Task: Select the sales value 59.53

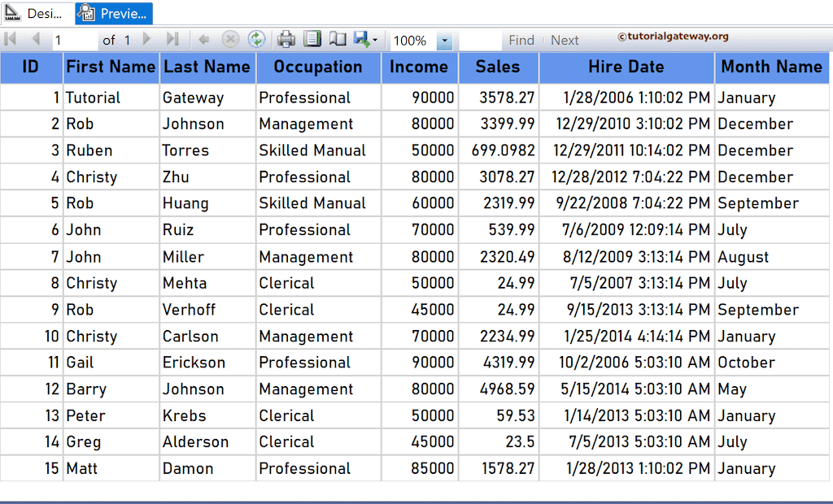Action: [x=499, y=416]
